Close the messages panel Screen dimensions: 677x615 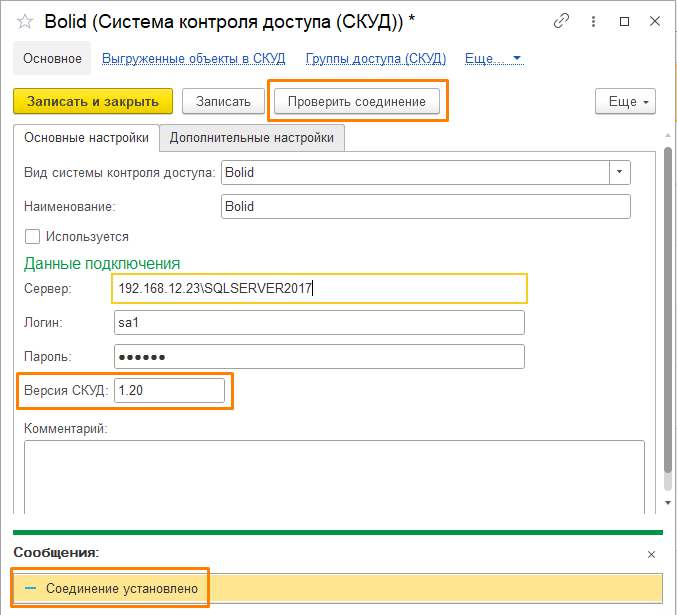pyautogui.click(x=651, y=553)
